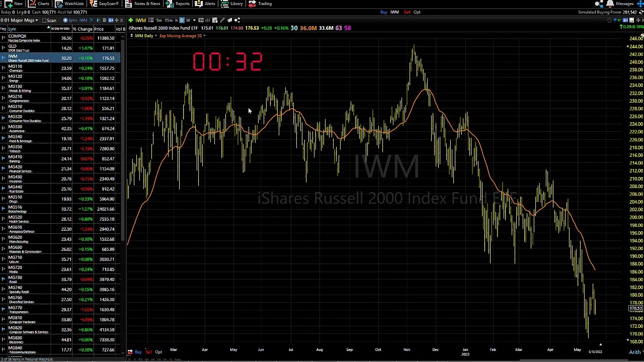Open the New menu icon

tap(9, 4)
